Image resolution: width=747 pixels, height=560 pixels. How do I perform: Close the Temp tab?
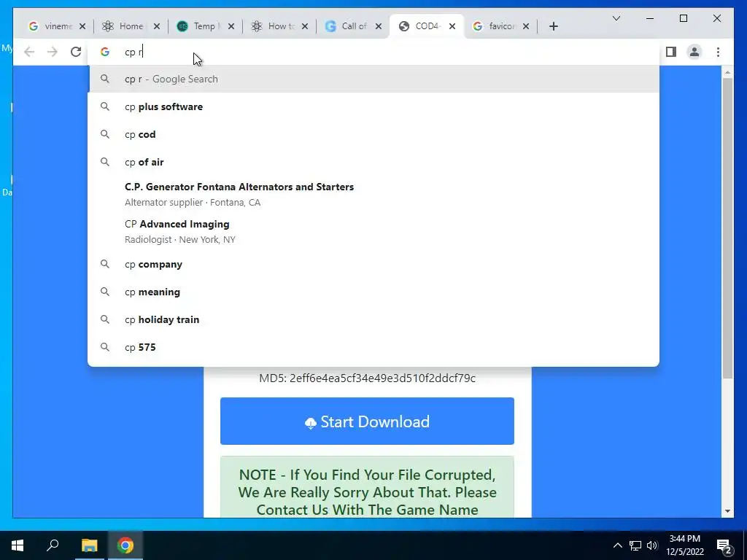(231, 26)
